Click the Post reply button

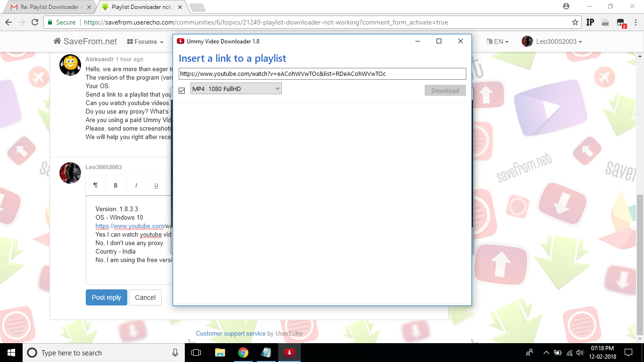pyautogui.click(x=107, y=297)
